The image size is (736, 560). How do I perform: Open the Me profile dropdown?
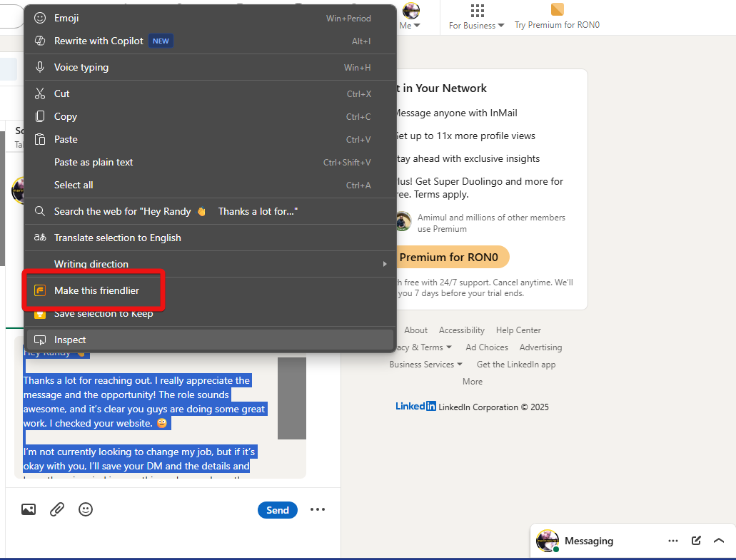pyautogui.click(x=410, y=26)
